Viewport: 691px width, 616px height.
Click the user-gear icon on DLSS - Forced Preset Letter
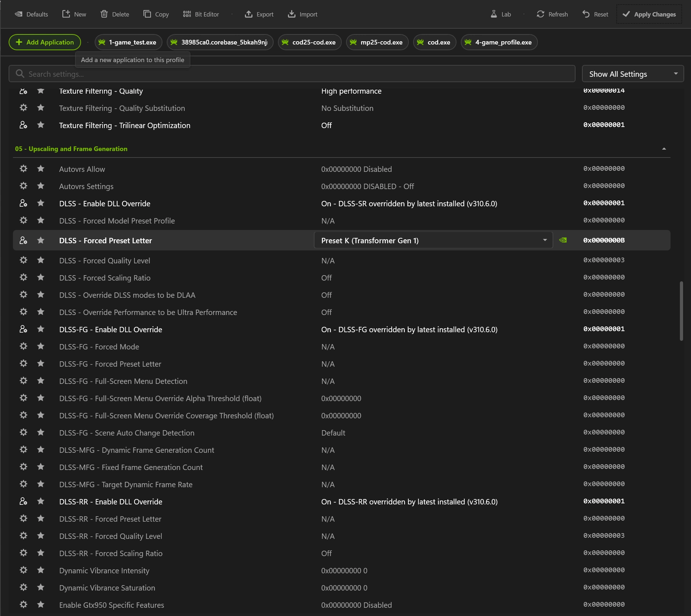pyautogui.click(x=23, y=240)
